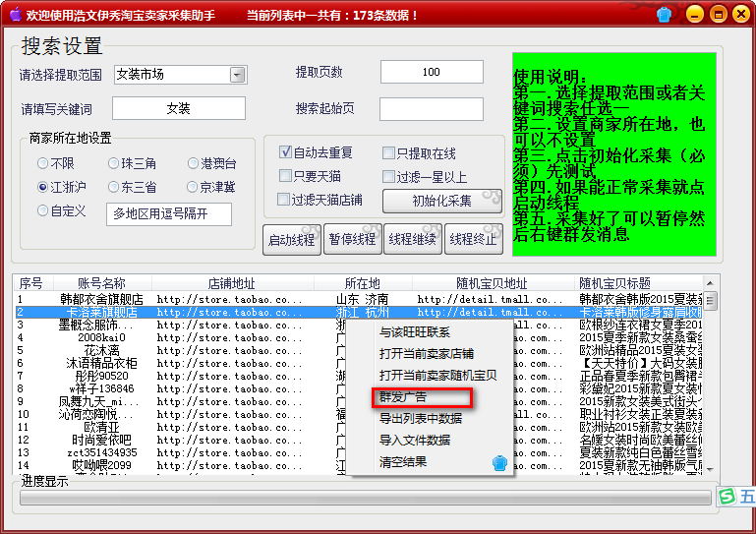Select row 2008kai0
The image size is (756, 534).
(x=359, y=337)
